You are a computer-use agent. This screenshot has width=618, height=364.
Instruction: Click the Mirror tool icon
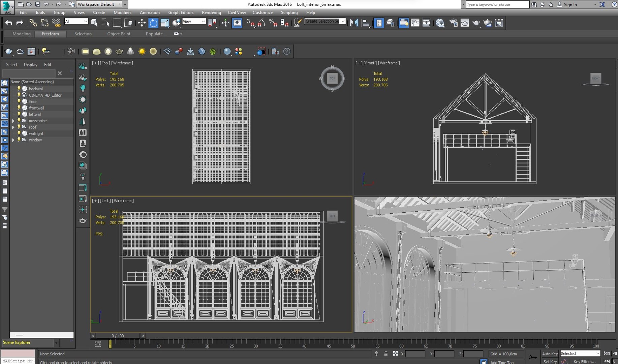[354, 23]
